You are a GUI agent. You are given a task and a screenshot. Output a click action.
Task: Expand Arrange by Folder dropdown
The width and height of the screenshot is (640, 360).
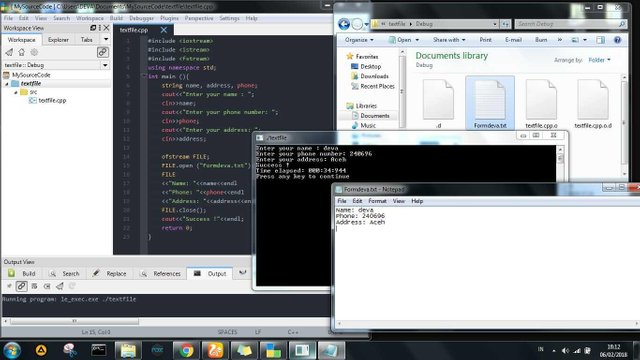(599, 60)
